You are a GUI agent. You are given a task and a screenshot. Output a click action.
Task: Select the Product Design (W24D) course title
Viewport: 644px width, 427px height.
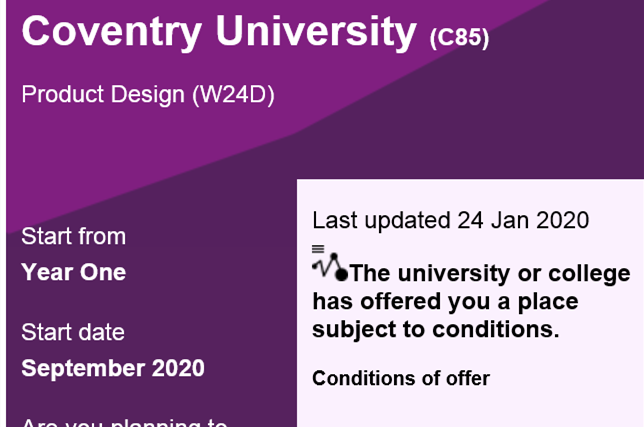[x=147, y=95]
